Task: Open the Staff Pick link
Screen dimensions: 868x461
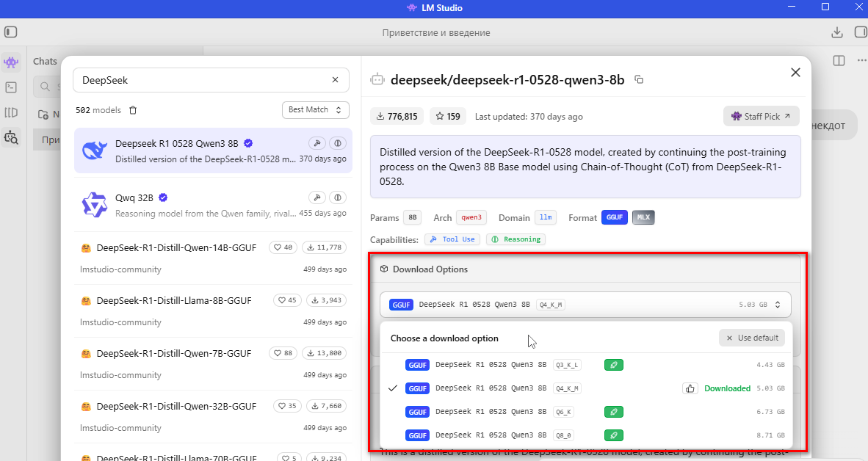Action: 762,116
